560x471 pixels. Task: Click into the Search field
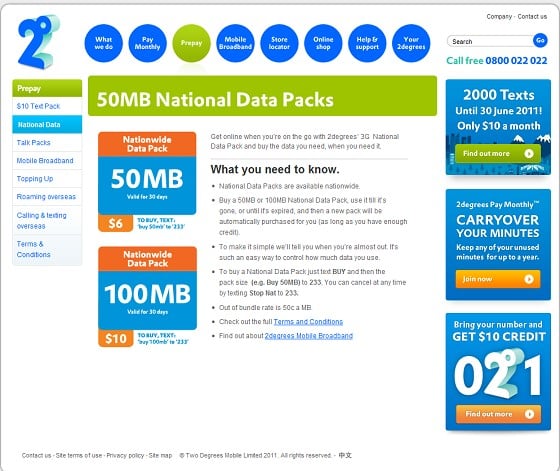pos(490,41)
